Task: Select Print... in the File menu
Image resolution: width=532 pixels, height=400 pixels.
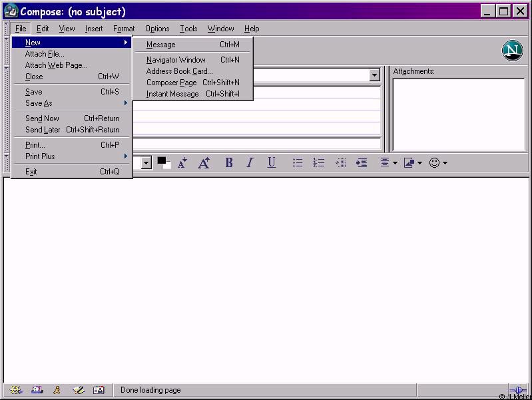Action: (72, 145)
